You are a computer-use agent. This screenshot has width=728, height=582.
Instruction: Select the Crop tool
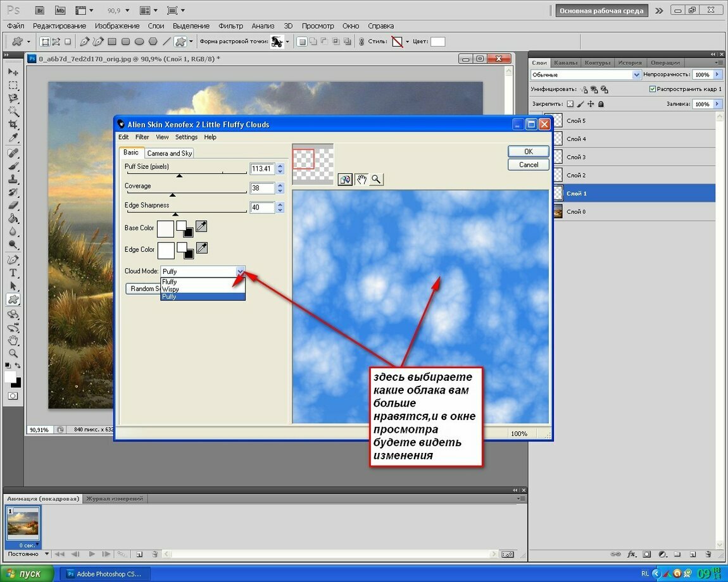13,125
